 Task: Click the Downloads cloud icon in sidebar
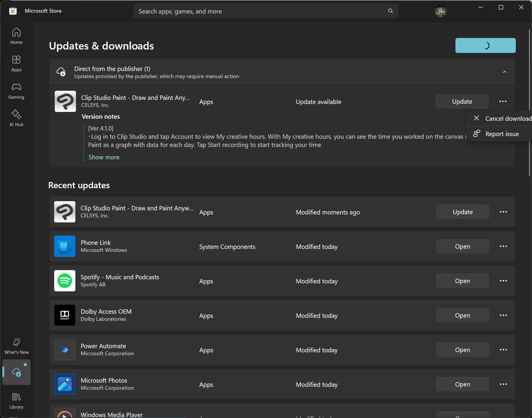point(16,372)
